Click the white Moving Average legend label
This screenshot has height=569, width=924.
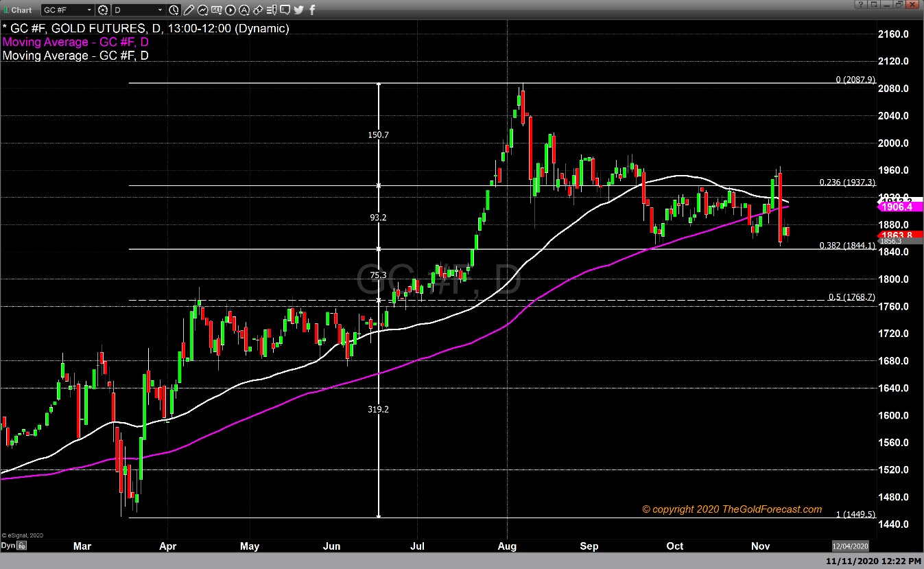click(x=75, y=55)
